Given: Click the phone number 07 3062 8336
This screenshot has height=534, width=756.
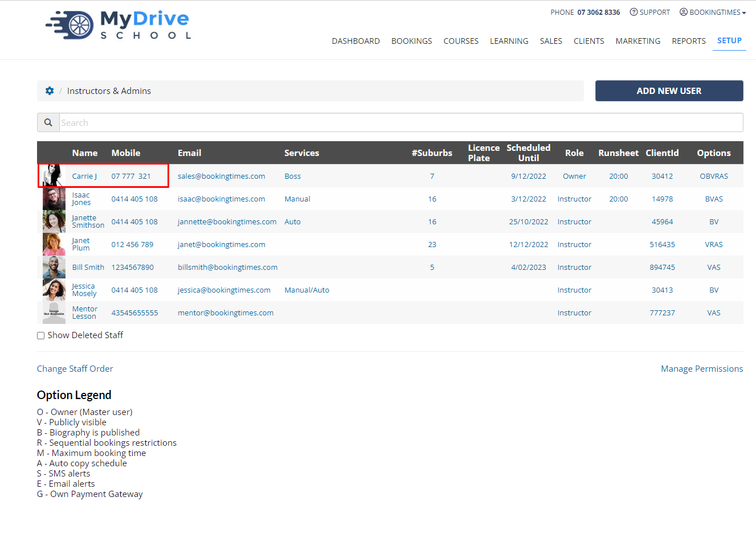Looking at the screenshot, I should click(x=599, y=12).
